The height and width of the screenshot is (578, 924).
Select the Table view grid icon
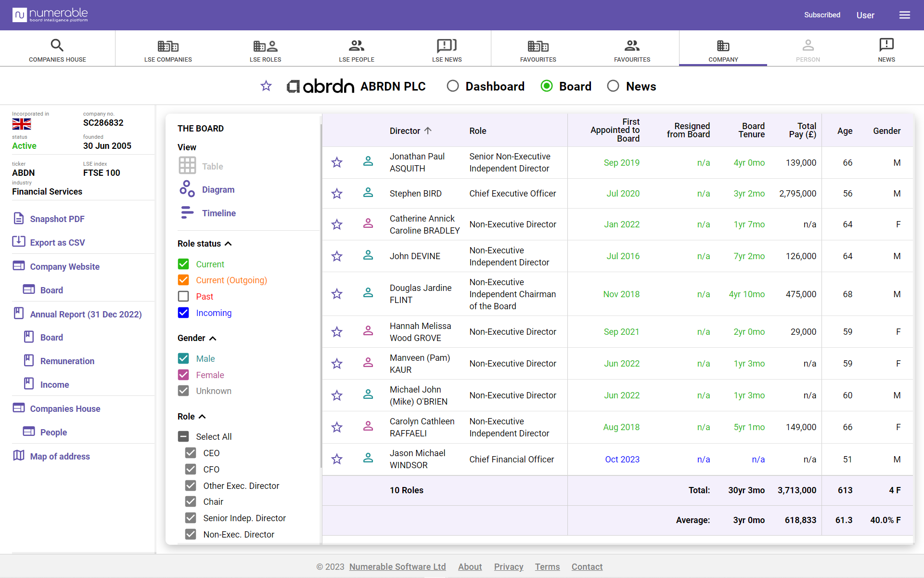click(187, 166)
